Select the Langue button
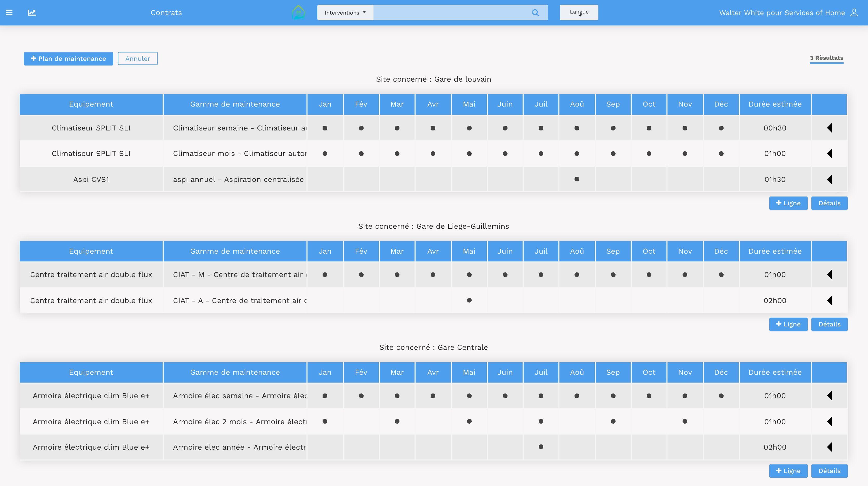This screenshot has width=868, height=486. (x=579, y=12)
